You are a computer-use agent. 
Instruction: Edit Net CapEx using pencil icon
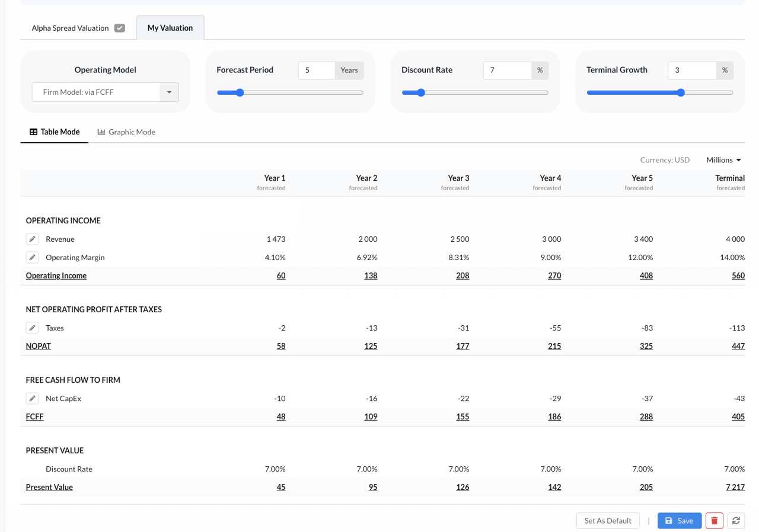(33, 398)
